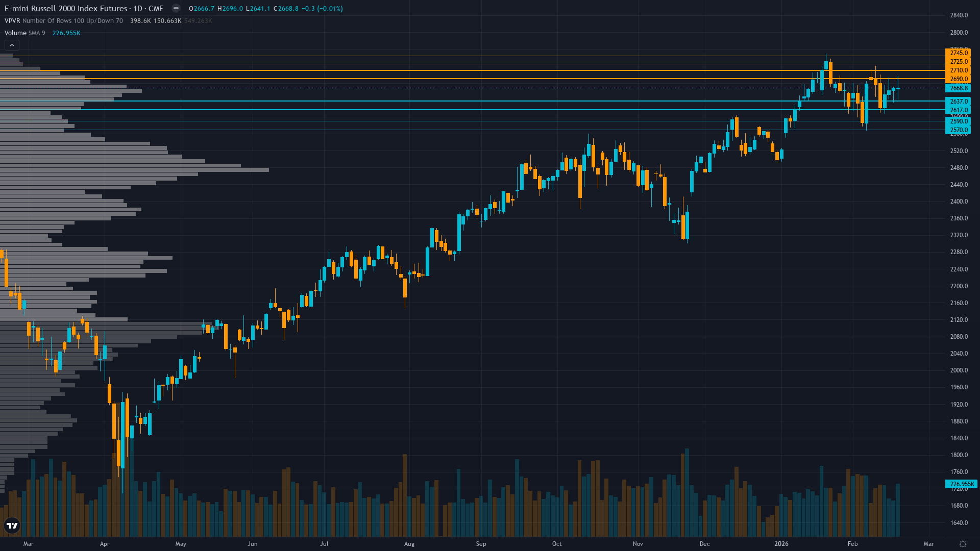Image resolution: width=980 pixels, height=551 pixels.
Task: Click the SMA 9 label in the Volume legend
Action: (37, 33)
